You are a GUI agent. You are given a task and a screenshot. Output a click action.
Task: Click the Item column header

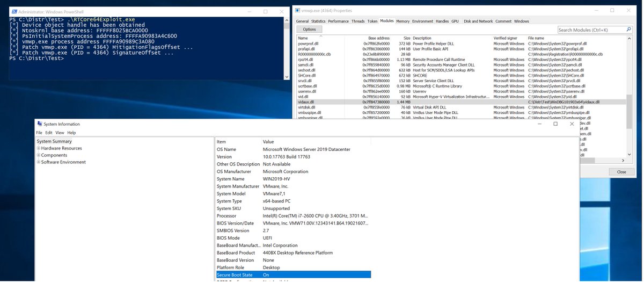(x=238, y=141)
